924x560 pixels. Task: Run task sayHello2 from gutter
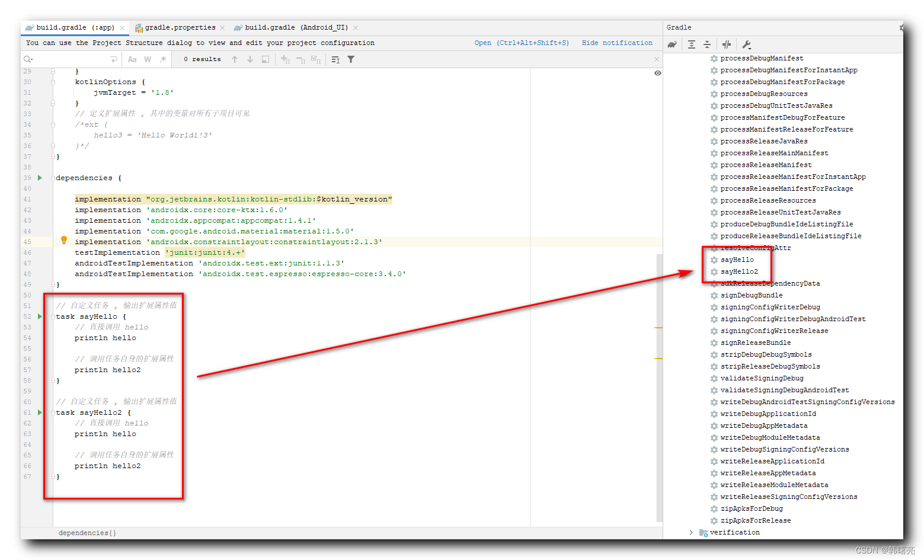tap(40, 412)
